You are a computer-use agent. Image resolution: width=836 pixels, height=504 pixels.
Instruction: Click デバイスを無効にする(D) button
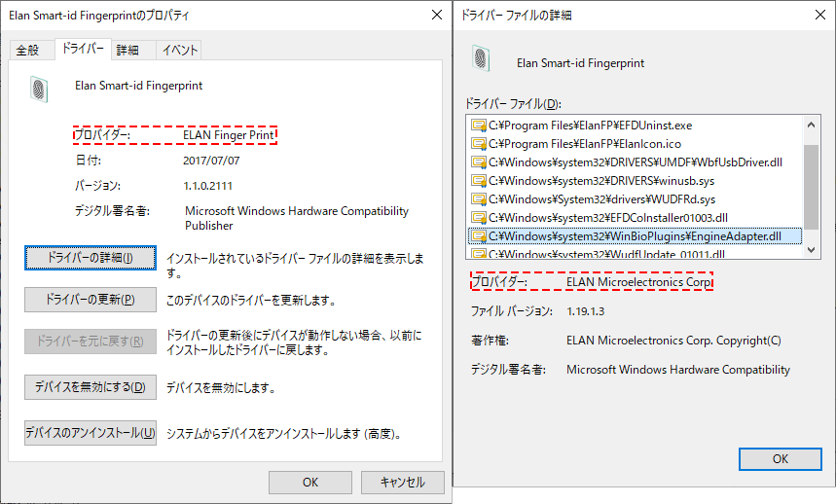click(91, 387)
